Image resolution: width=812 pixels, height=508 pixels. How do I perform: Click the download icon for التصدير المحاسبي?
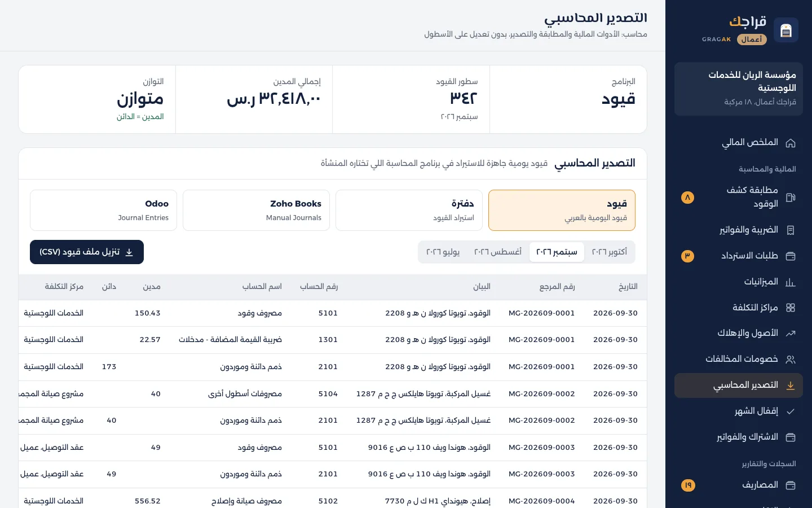point(791,386)
